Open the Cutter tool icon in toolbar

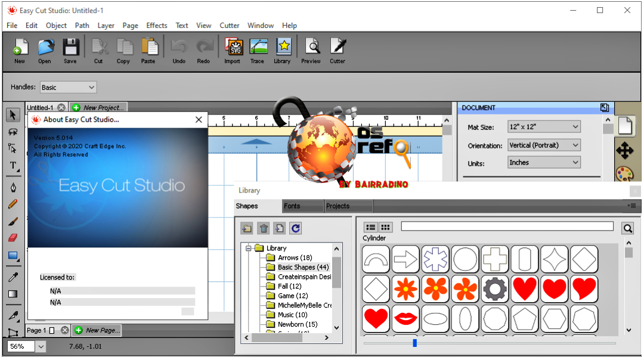click(x=338, y=51)
